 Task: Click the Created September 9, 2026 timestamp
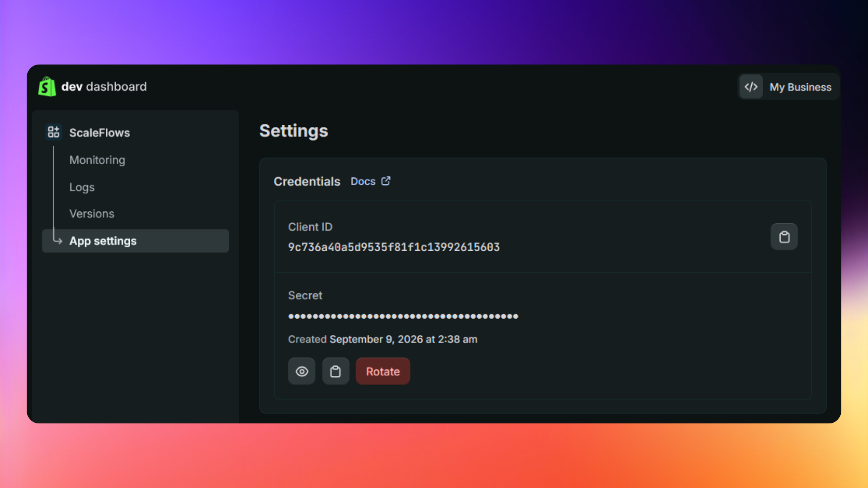coord(382,339)
